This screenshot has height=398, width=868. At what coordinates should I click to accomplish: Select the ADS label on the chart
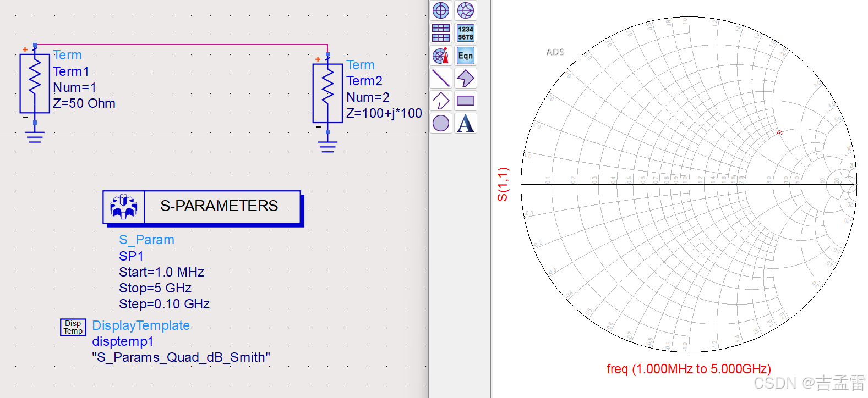tap(555, 52)
